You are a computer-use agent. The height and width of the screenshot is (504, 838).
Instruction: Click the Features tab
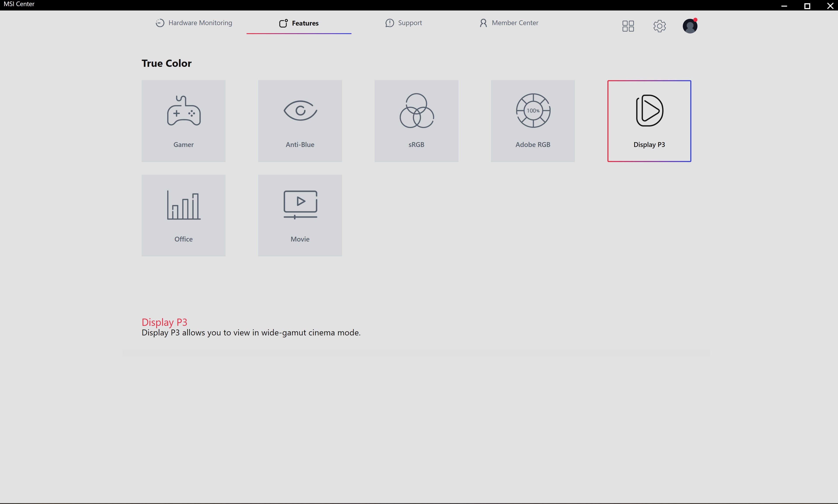click(299, 23)
